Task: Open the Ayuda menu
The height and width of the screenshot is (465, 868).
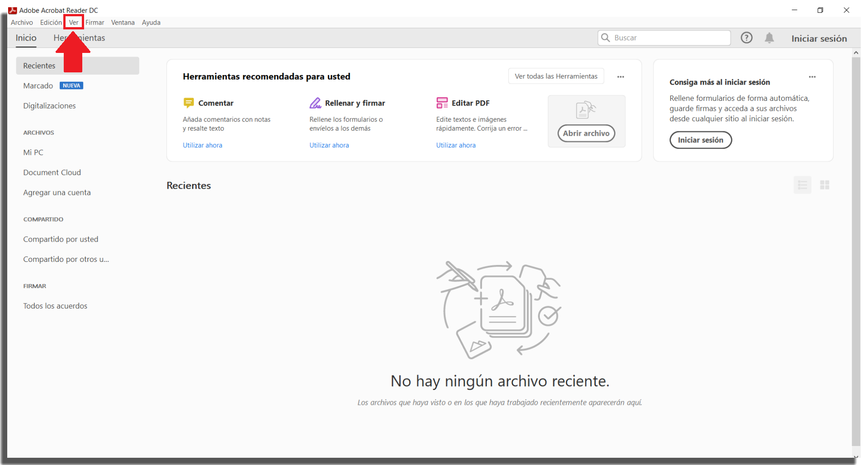Action: tap(151, 22)
